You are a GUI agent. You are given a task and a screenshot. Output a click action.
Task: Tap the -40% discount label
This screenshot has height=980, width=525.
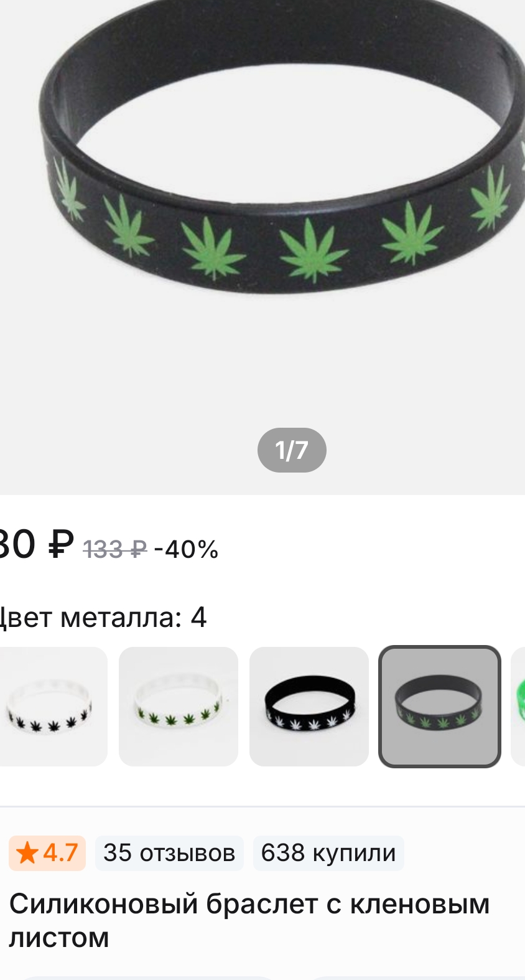186,549
